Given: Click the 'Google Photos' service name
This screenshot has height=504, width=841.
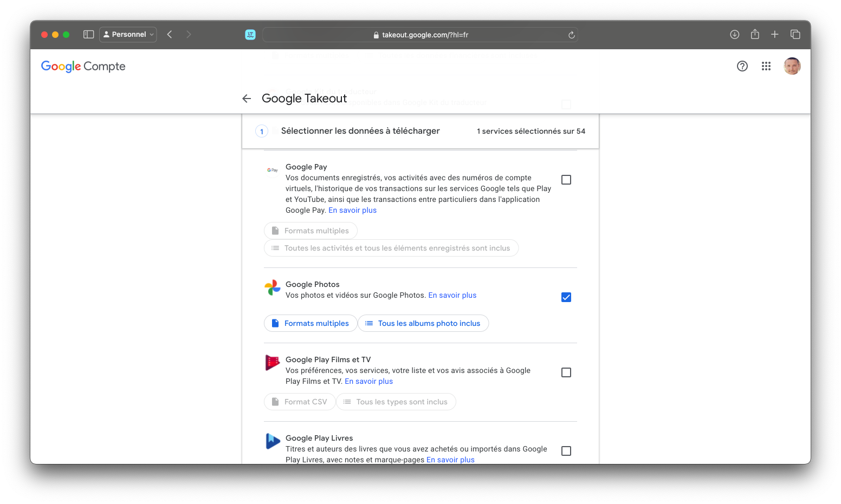Looking at the screenshot, I should coord(313,285).
